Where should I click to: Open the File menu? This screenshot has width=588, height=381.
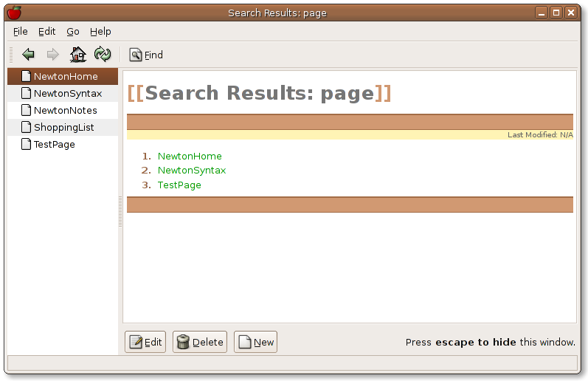point(20,32)
